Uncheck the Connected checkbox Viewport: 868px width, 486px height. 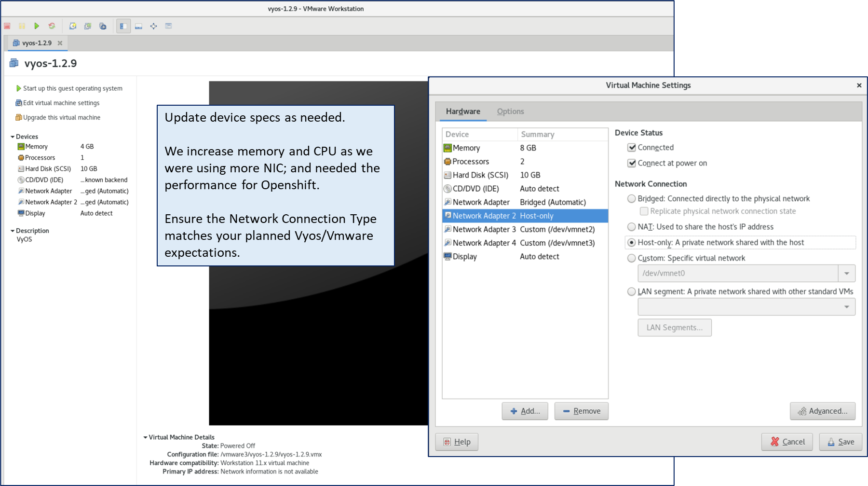632,148
